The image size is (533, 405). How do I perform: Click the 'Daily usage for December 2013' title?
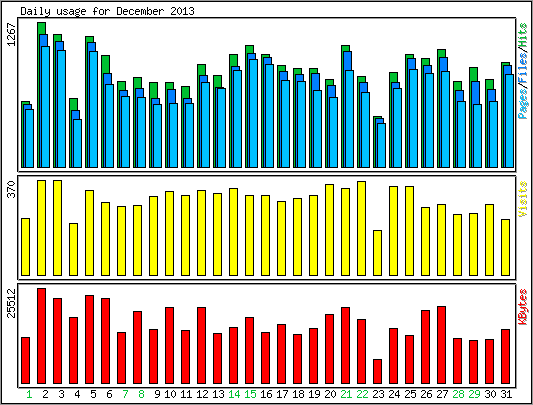coord(107,12)
